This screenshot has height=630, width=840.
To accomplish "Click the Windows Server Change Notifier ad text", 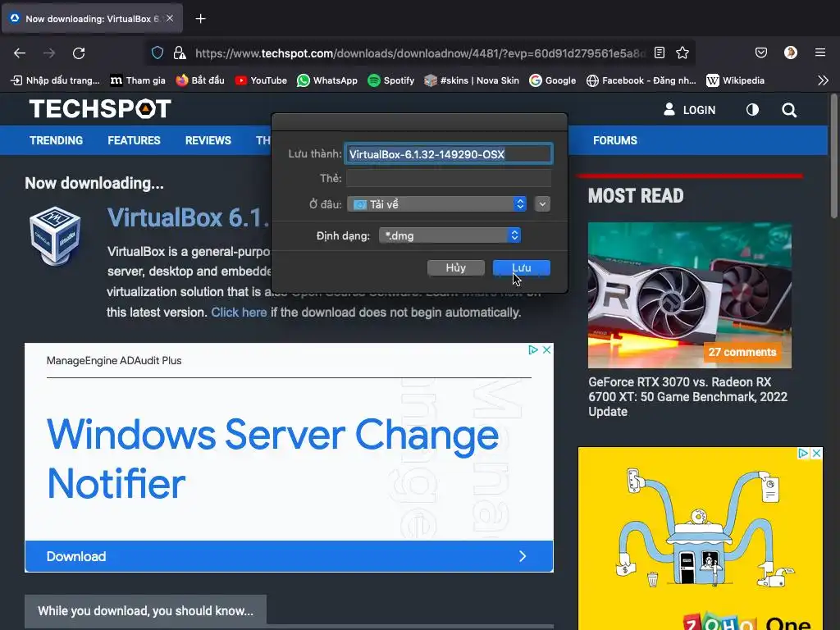I will (273, 459).
